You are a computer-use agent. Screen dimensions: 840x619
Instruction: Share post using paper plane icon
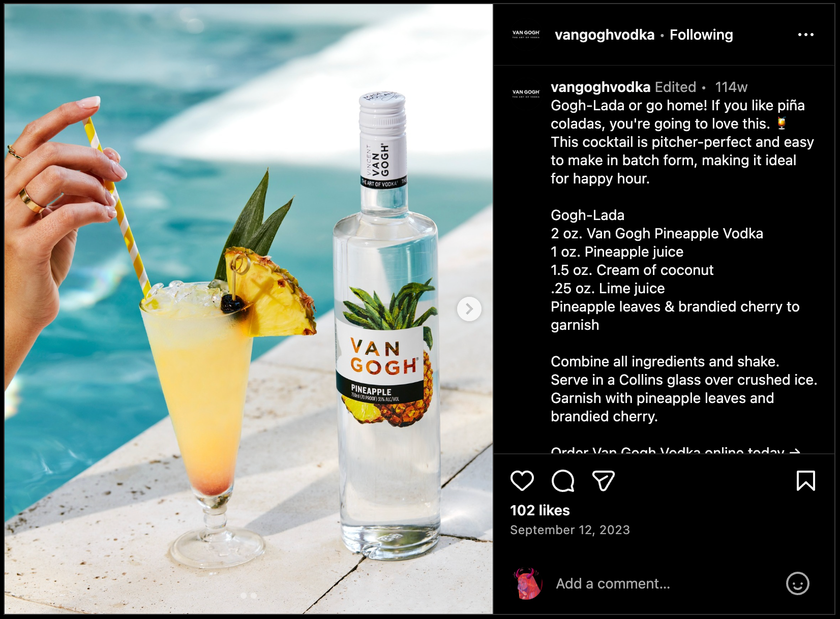click(x=604, y=481)
